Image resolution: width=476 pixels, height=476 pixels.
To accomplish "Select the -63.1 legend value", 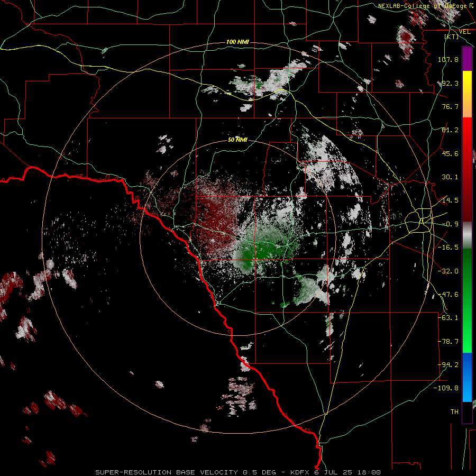I will click(448, 318).
